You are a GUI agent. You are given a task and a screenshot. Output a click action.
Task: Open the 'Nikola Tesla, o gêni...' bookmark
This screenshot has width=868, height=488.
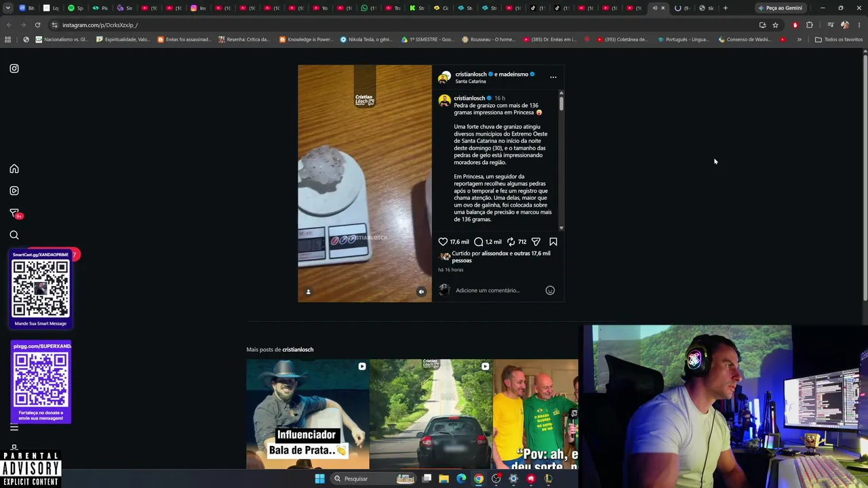click(x=366, y=39)
